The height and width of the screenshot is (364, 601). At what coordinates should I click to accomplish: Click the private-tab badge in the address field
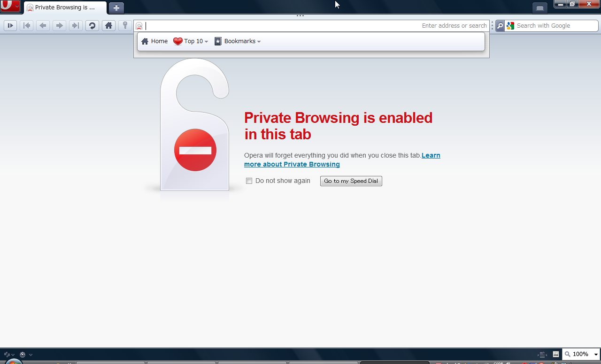(139, 26)
